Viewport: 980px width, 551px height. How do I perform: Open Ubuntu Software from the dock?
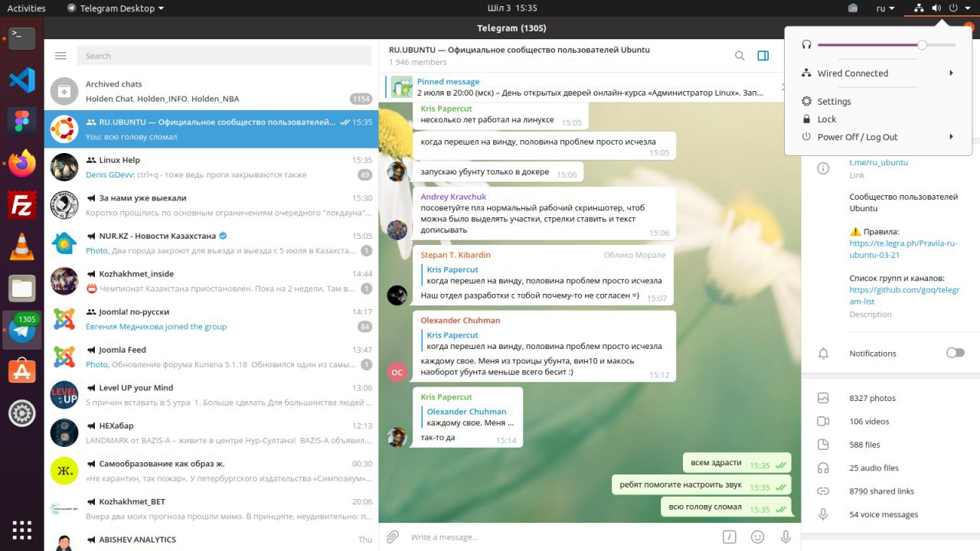pos(22,372)
